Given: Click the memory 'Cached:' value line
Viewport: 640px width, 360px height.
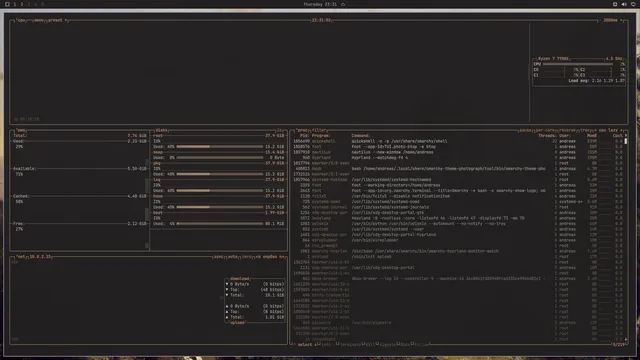Looking at the screenshot, I should [80, 196].
